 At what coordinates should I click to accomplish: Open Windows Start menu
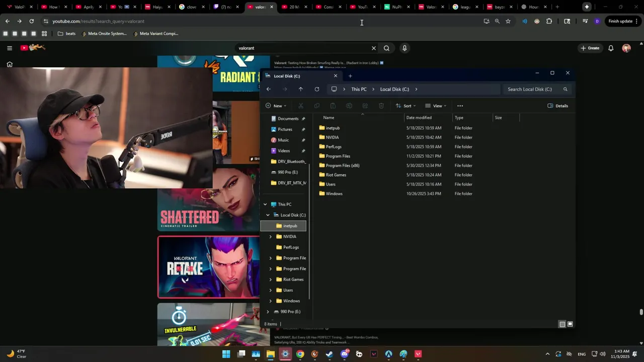[226, 354]
